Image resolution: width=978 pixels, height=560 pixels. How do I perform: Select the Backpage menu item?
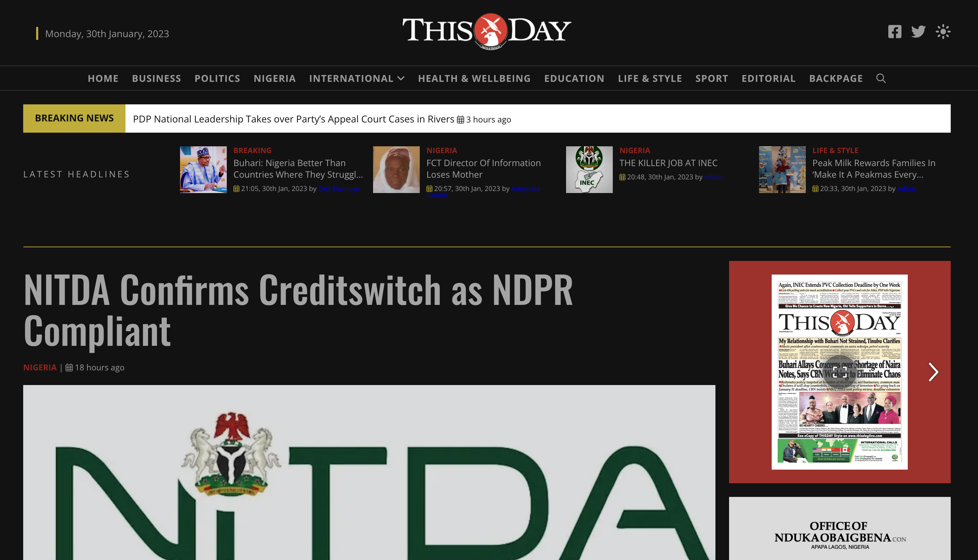click(836, 78)
